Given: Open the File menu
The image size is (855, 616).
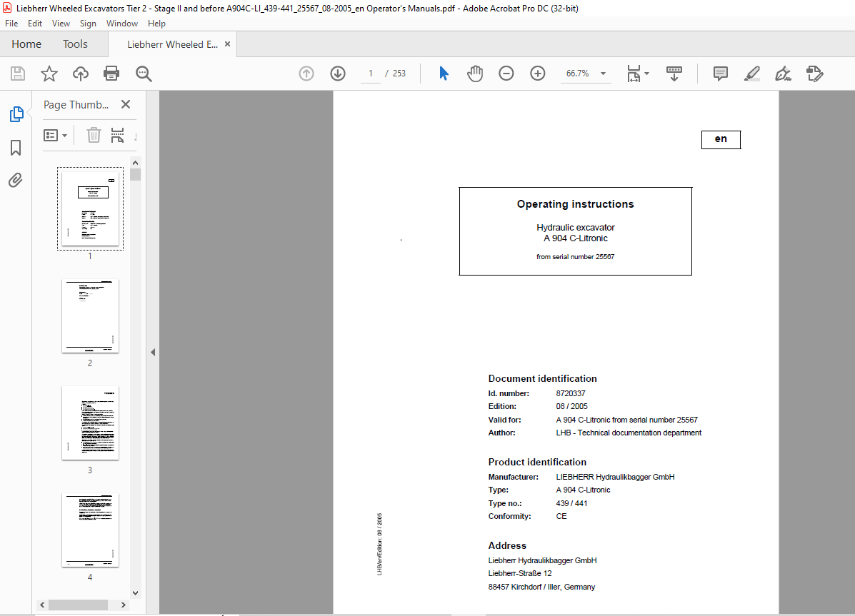Looking at the screenshot, I should 11,24.
